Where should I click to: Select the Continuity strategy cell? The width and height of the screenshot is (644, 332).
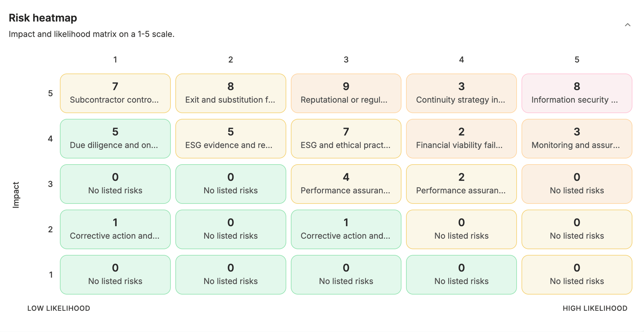461,93
